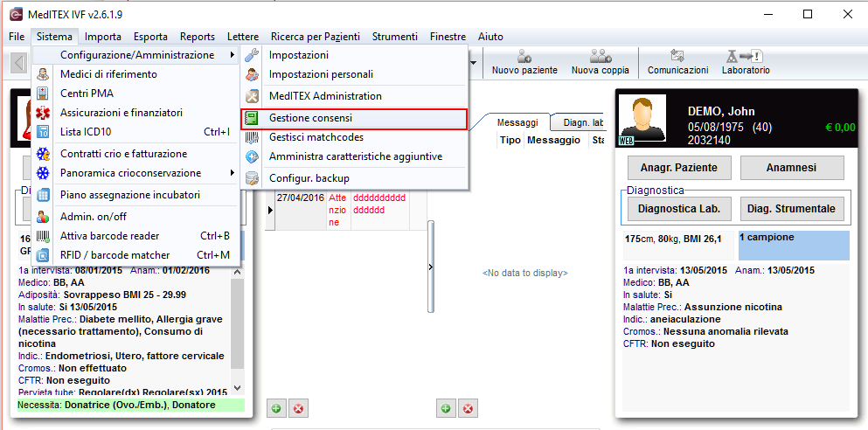Click the green add button under Messaggi tab panel
This screenshot has width=868, height=430.
coord(446,409)
